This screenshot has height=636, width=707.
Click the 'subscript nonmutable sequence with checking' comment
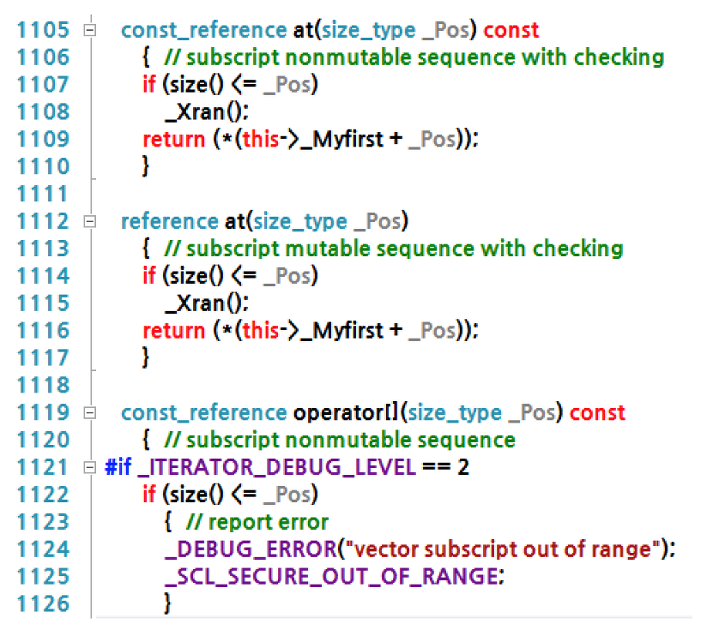pos(414,58)
